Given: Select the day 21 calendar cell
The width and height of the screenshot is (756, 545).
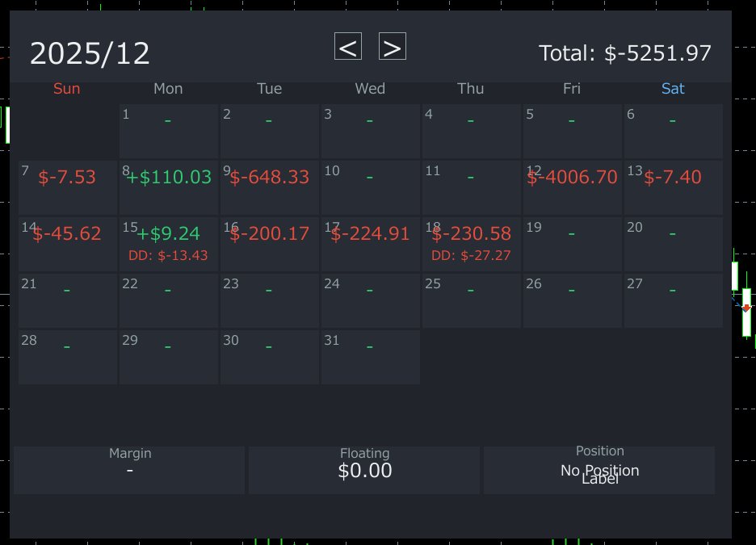Looking at the screenshot, I should (68, 300).
